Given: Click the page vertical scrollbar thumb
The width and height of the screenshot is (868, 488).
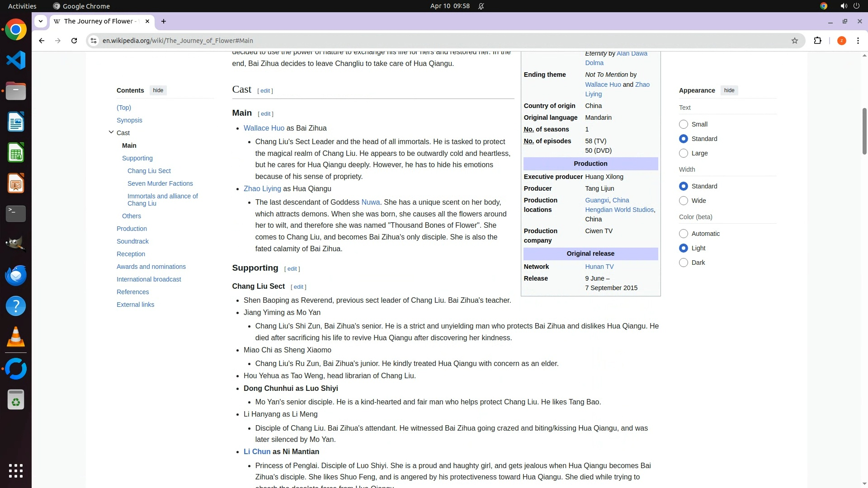Looking at the screenshot, I should click(864, 131).
